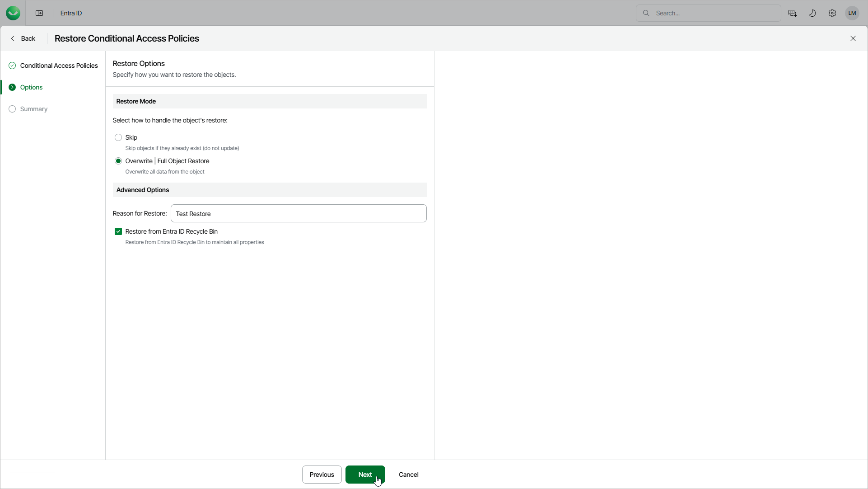This screenshot has height=489, width=868.
Task: Cancel the restore wizard
Action: coord(408,475)
